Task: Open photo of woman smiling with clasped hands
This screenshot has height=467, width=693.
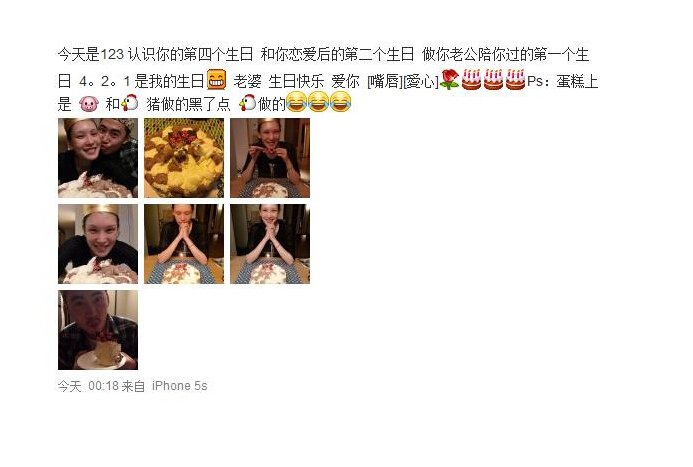Action: [x=270, y=244]
